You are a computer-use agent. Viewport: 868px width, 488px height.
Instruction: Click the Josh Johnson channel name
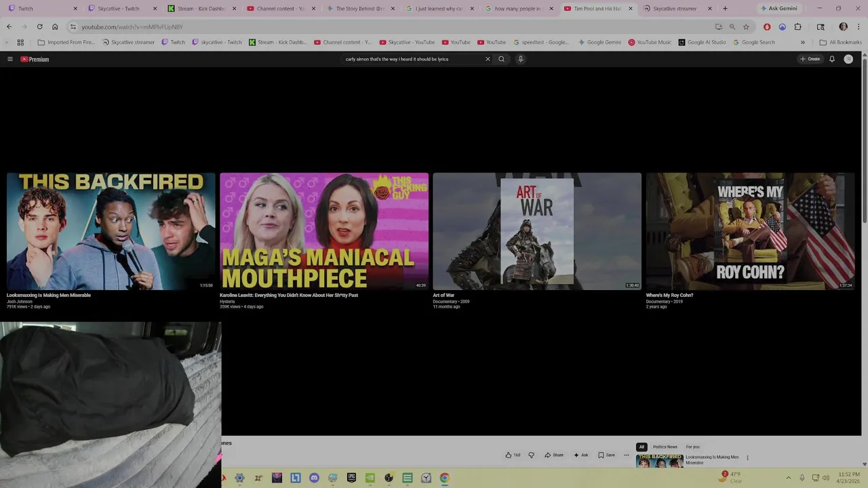click(20, 301)
